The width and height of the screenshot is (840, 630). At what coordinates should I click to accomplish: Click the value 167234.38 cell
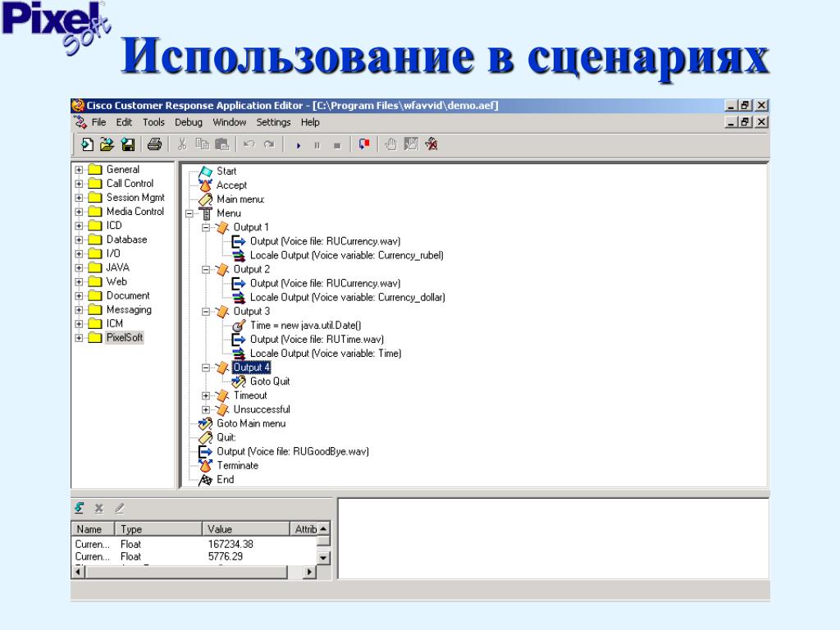click(x=231, y=545)
